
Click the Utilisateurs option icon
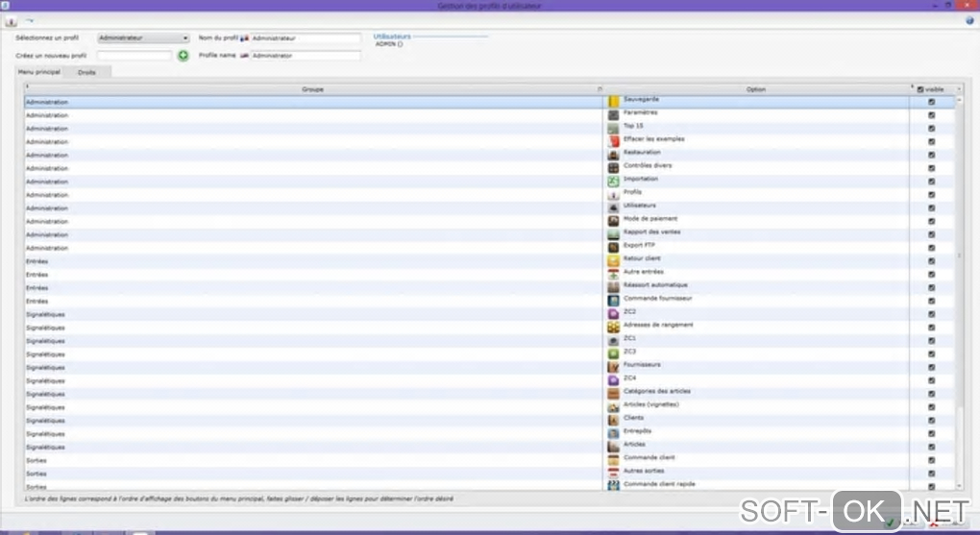pyautogui.click(x=613, y=207)
